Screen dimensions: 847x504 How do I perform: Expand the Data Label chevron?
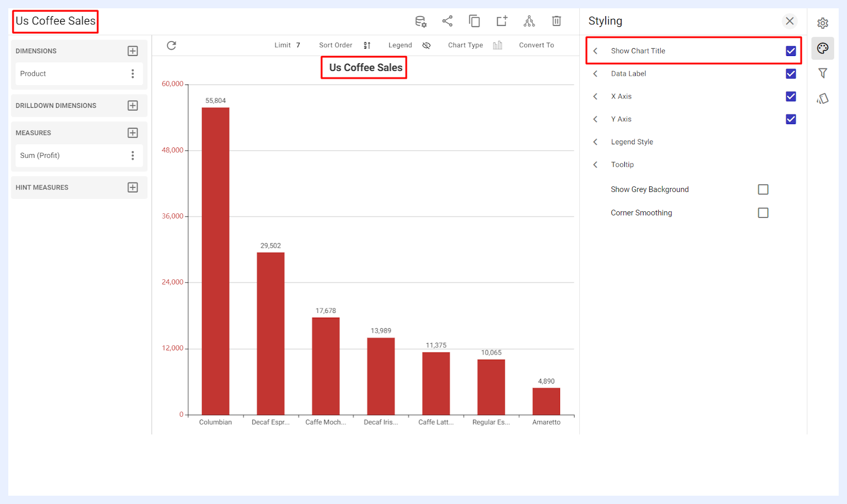(595, 74)
